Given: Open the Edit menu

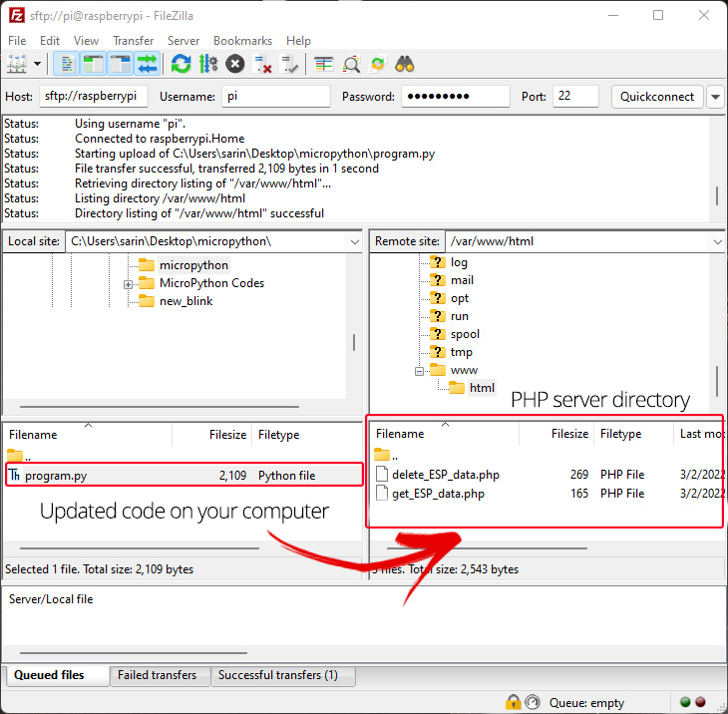Looking at the screenshot, I should 50,41.
